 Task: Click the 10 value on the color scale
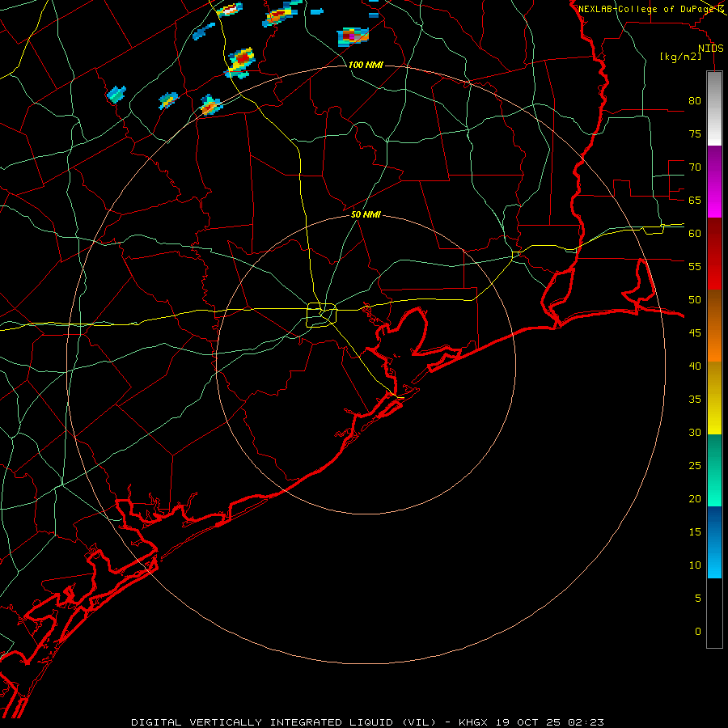[695, 565]
